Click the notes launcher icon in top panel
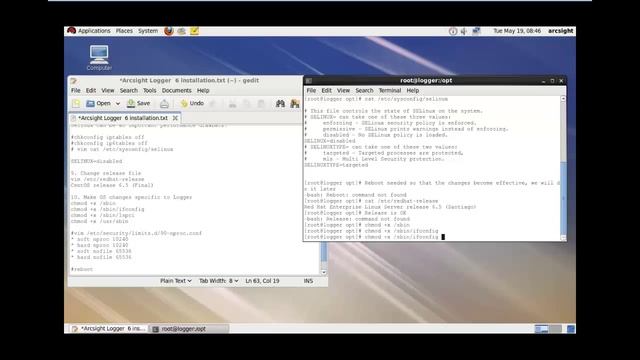This screenshot has width=640, height=360. pos(194,31)
